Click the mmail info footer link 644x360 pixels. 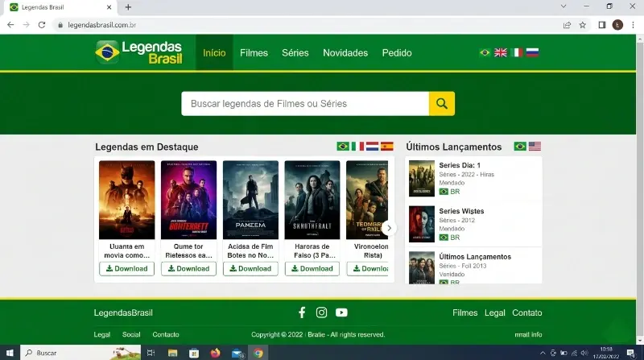528,334
